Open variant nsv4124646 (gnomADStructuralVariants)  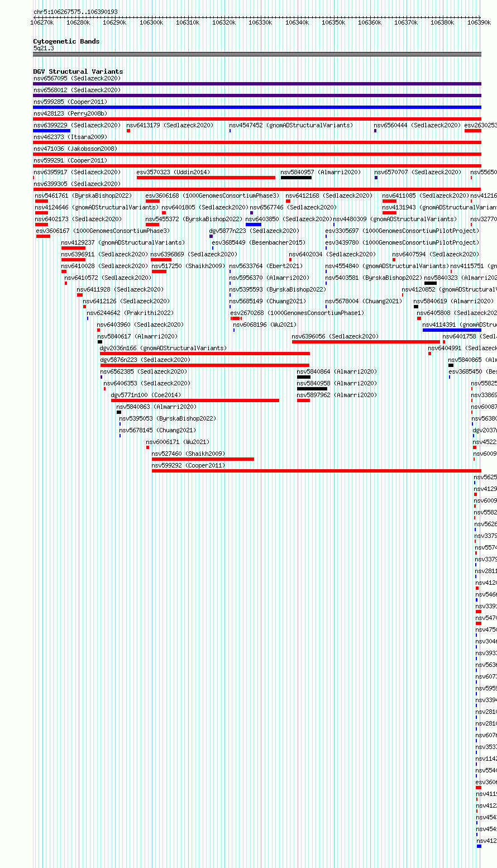[x=97, y=207]
